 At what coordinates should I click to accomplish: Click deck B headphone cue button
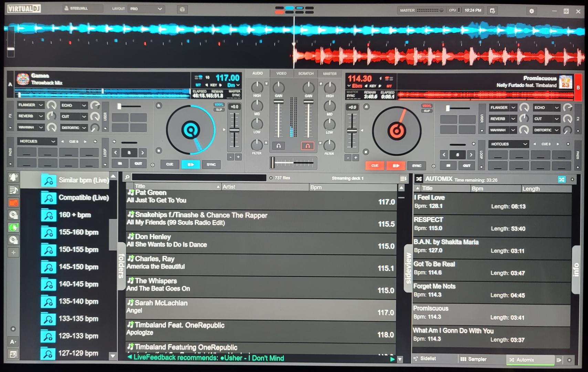pyautogui.click(x=307, y=146)
